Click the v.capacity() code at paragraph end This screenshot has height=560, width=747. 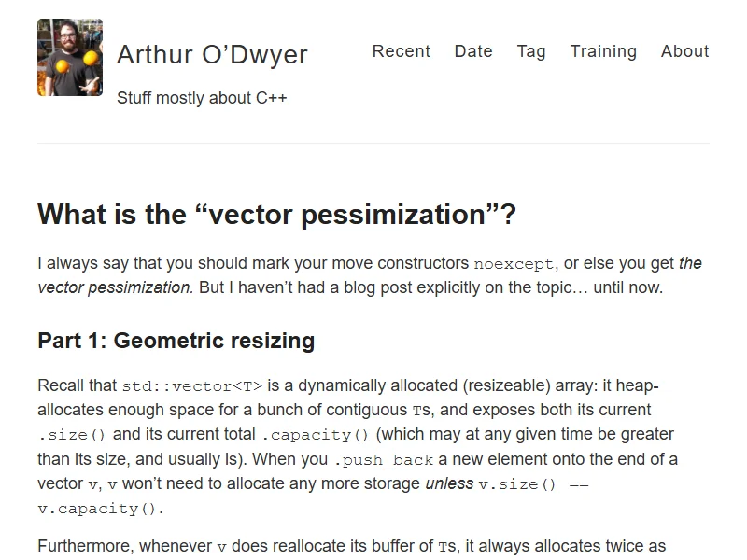(100, 509)
